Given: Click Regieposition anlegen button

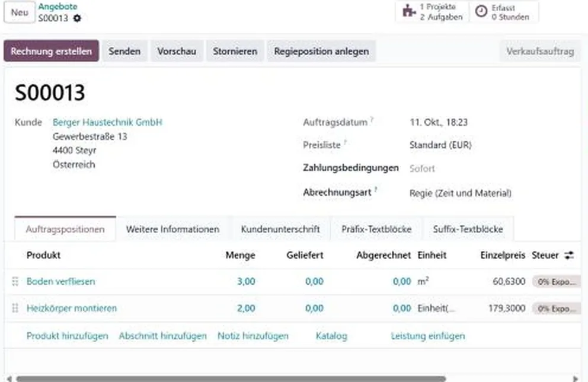Looking at the screenshot, I should coord(321,51).
